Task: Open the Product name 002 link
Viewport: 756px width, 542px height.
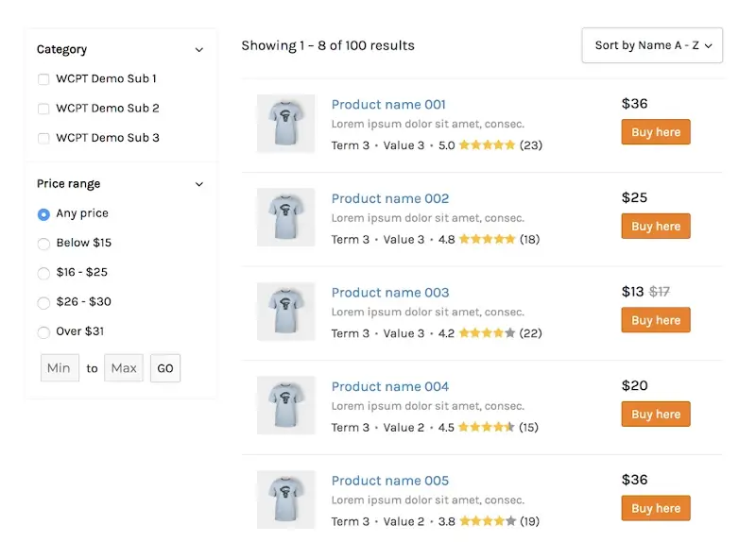Action: pyautogui.click(x=390, y=198)
